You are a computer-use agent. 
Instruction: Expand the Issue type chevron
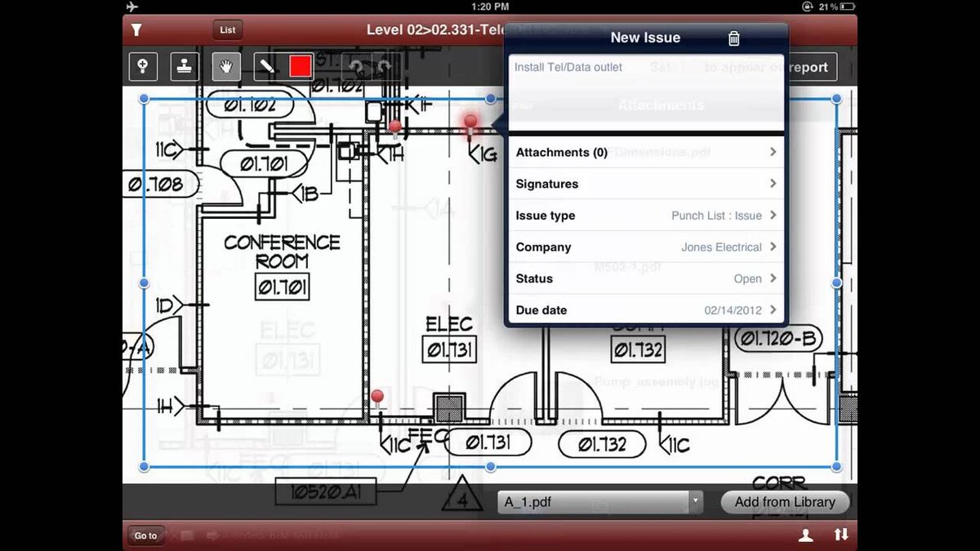click(x=773, y=216)
